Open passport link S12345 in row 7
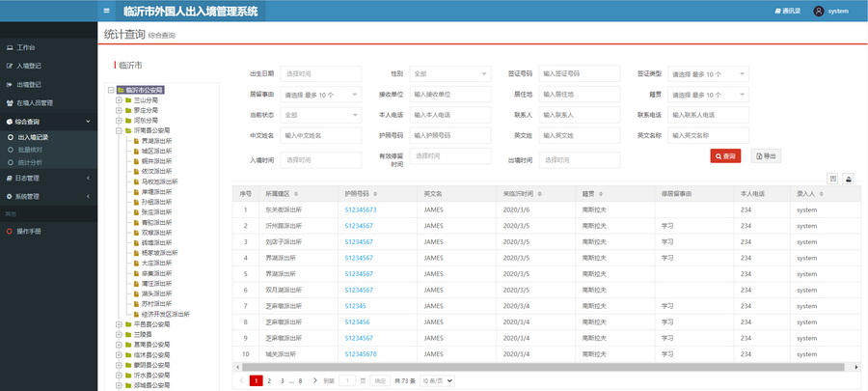 click(x=355, y=306)
